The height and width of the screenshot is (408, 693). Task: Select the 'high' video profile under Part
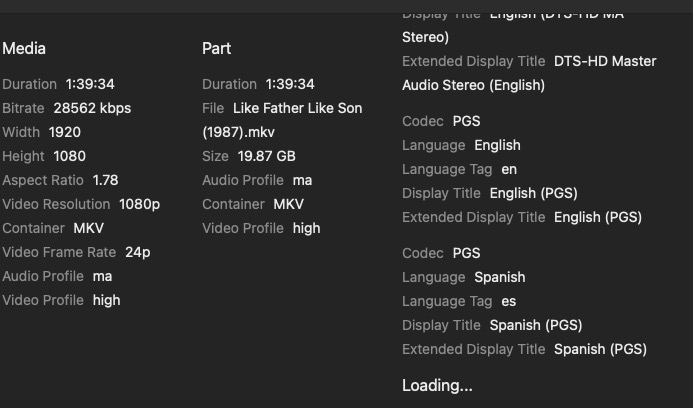307,228
